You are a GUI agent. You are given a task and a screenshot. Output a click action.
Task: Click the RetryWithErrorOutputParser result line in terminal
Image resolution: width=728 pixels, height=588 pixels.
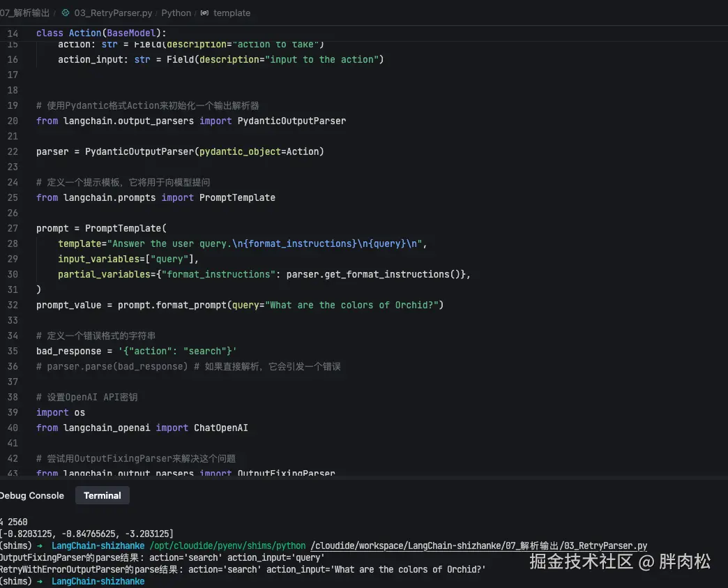[243, 569]
